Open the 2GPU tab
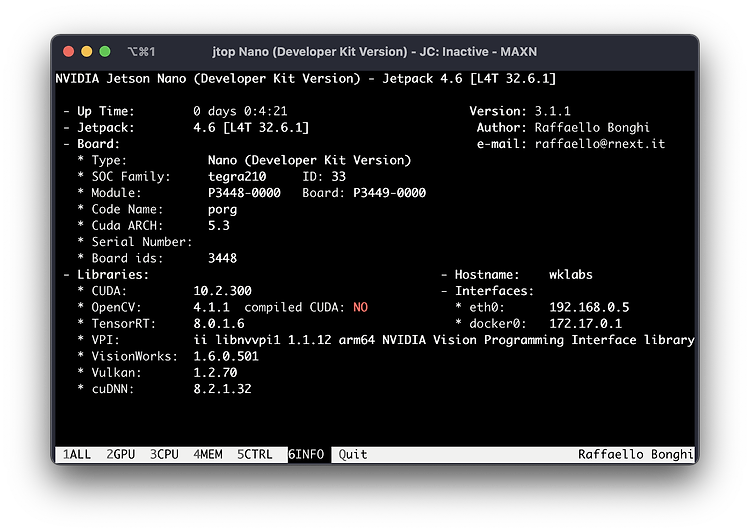The image size is (750, 532). tap(121, 454)
